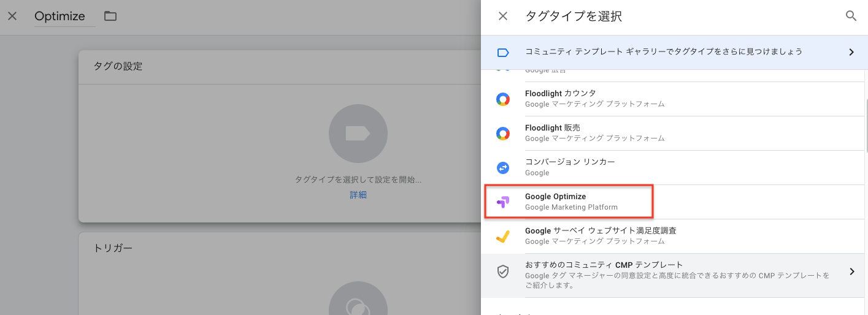Select the Floodlight カウンタ icon
868x315 pixels.
click(503, 99)
